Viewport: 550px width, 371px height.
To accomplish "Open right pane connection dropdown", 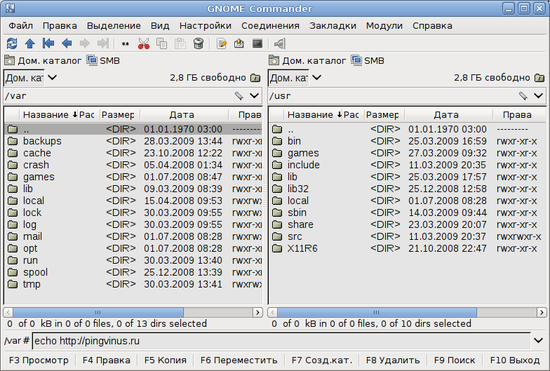I will pyautogui.click(x=316, y=77).
